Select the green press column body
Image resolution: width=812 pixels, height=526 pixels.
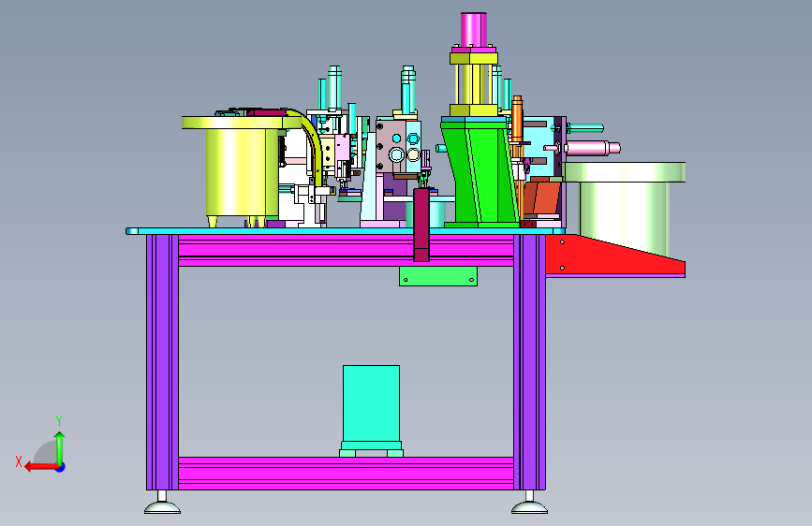pos(480,173)
